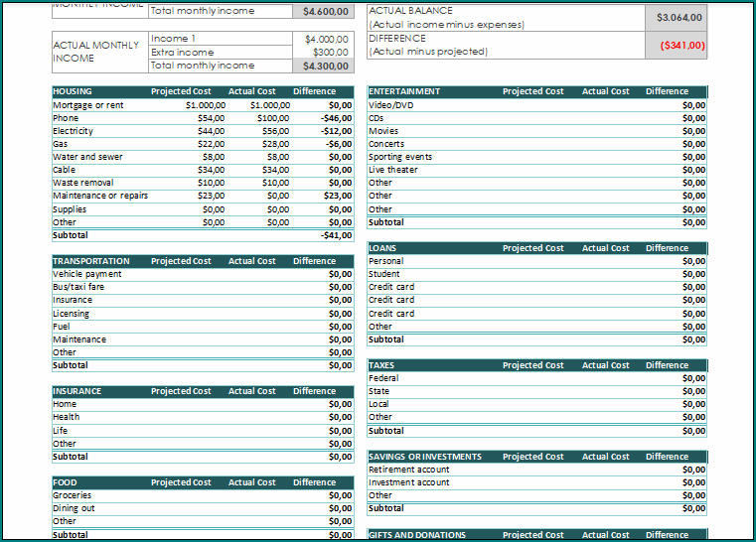Select the TRANSPORTATION section header
Viewport: 756px width, 542px height.
pos(91,261)
